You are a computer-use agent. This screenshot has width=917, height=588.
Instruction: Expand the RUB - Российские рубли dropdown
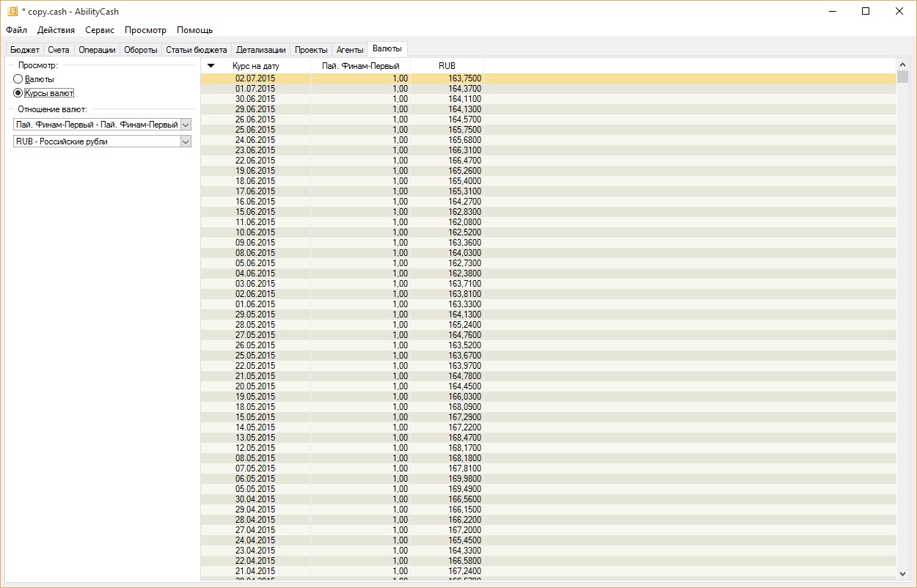[186, 142]
